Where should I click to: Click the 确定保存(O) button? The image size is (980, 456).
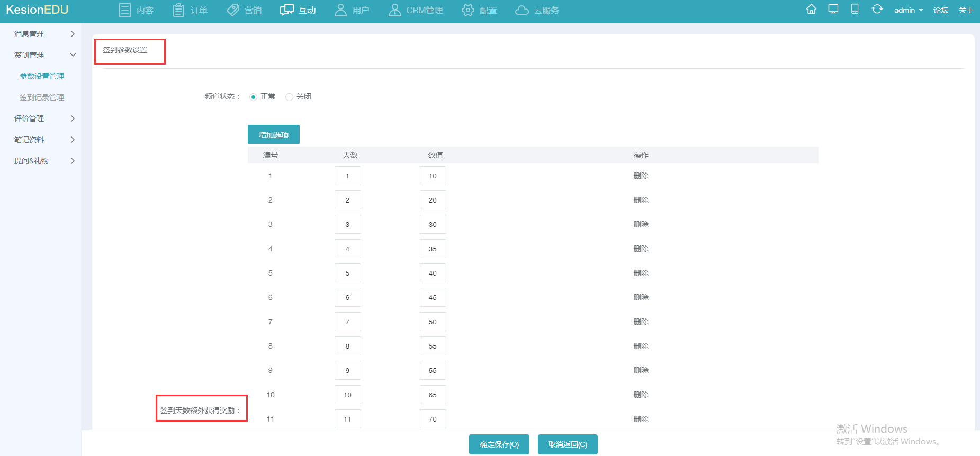click(499, 444)
